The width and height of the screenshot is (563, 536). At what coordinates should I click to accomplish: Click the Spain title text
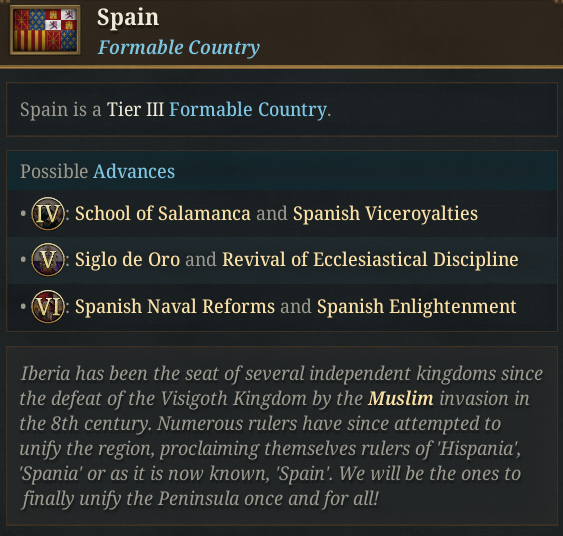(x=128, y=17)
